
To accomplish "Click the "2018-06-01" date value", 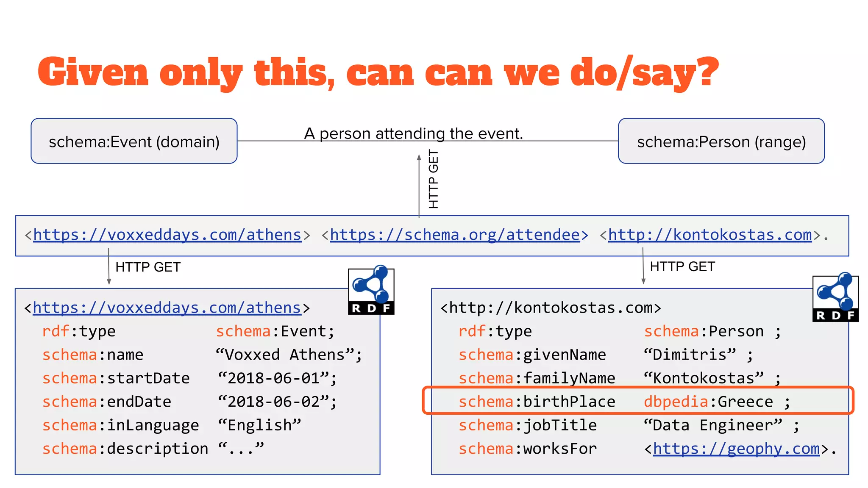I will (x=277, y=378).
